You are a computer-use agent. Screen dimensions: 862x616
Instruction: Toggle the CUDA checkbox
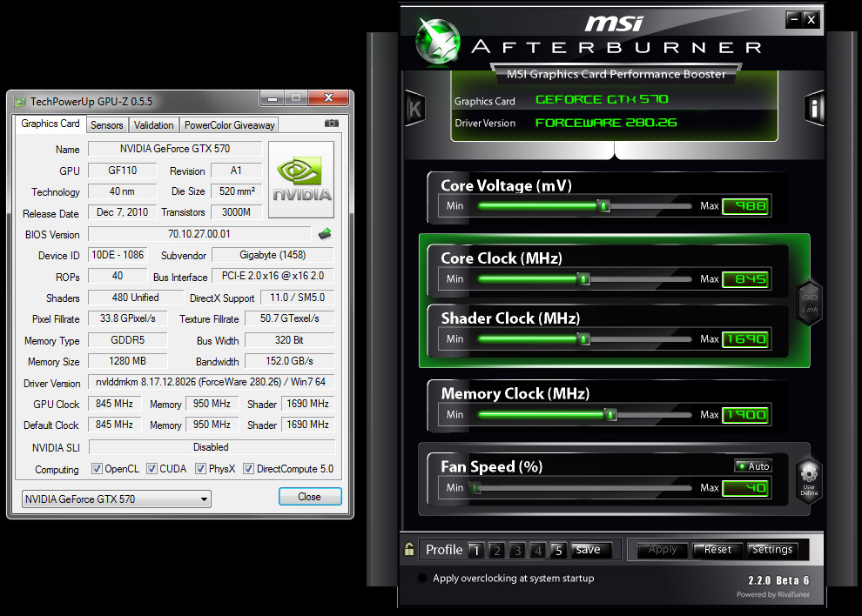[x=152, y=469]
